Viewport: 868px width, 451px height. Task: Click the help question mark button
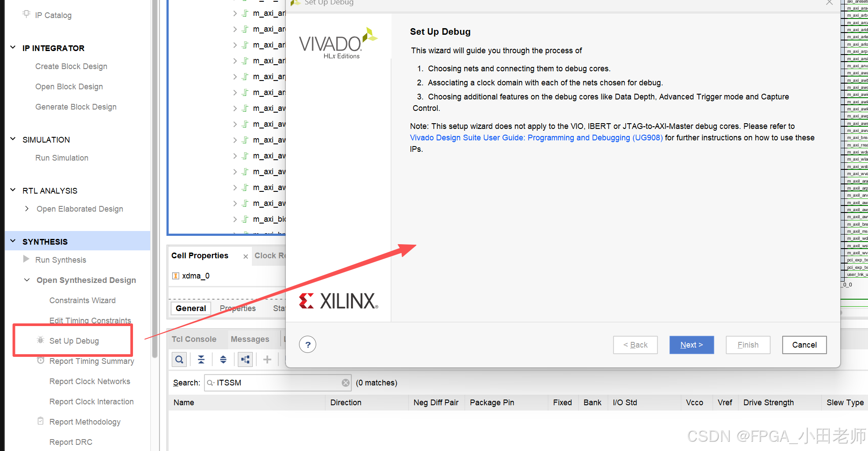pyautogui.click(x=308, y=345)
